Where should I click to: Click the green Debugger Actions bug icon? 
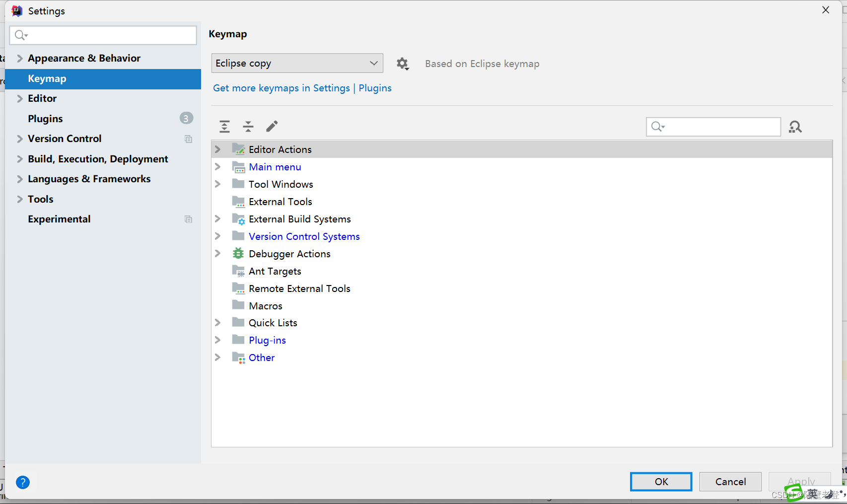[x=239, y=253]
